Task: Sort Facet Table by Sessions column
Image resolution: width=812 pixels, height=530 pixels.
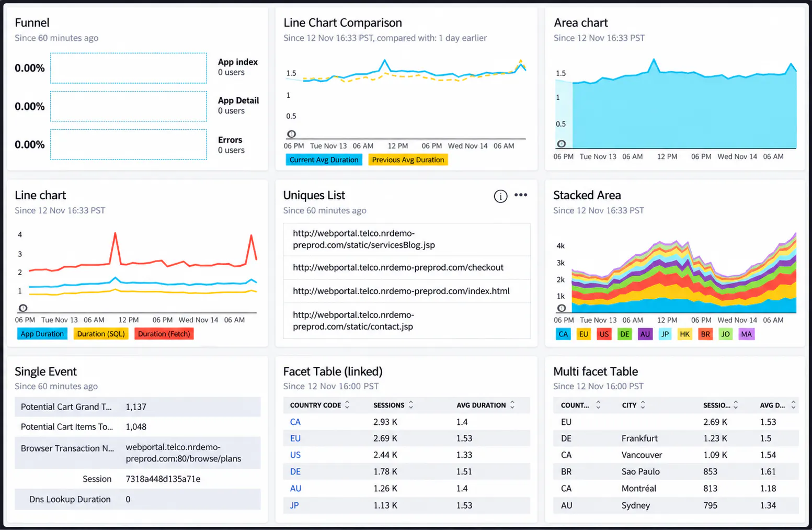Action: click(411, 405)
